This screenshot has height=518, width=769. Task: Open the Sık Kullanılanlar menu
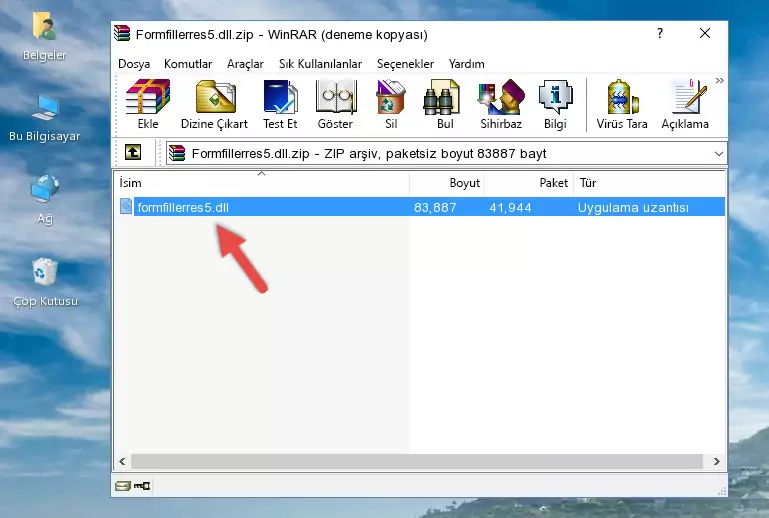[320, 64]
